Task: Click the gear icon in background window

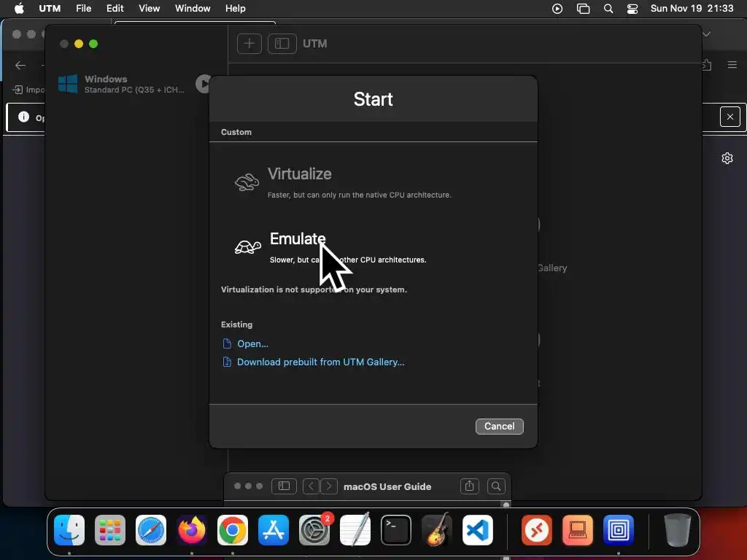Action: click(727, 158)
